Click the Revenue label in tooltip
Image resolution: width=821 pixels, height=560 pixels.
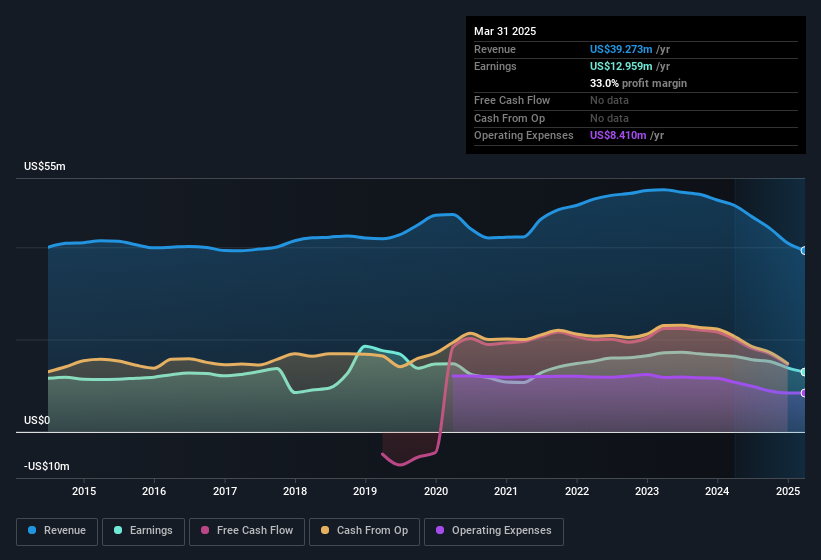495,49
